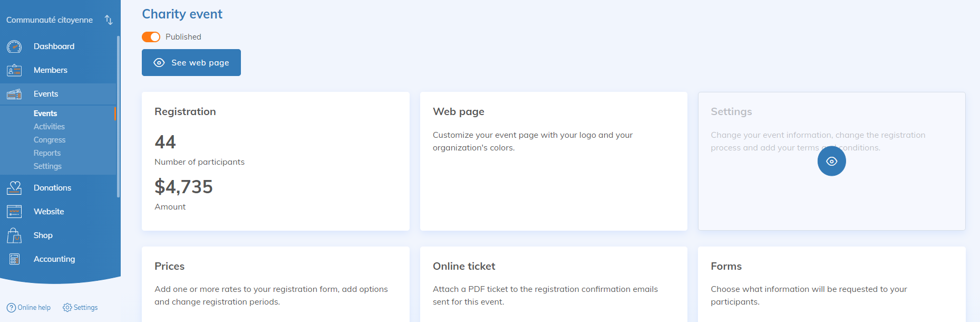
Task: Open the Communauté citoyenne organization selector
Action: pyautogui.click(x=50, y=20)
